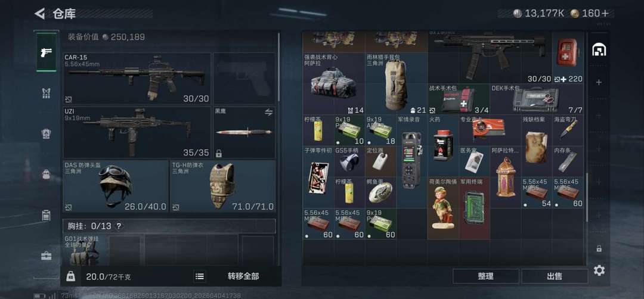The height and width of the screenshot is (299, 644).
Task: Select the TG-H防弹衣 armor slot
Action: pyautogui.click(x=223, y=186)
